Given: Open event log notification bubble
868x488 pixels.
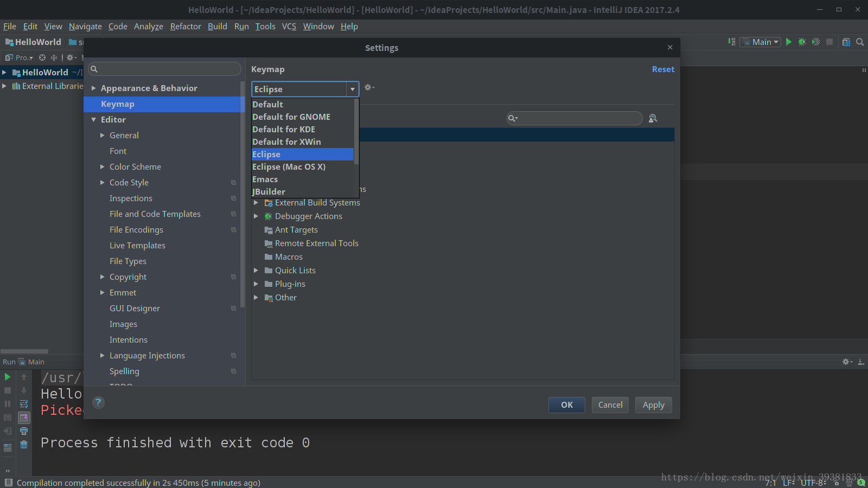Looking at the screenshot, I should click(861, 483).
